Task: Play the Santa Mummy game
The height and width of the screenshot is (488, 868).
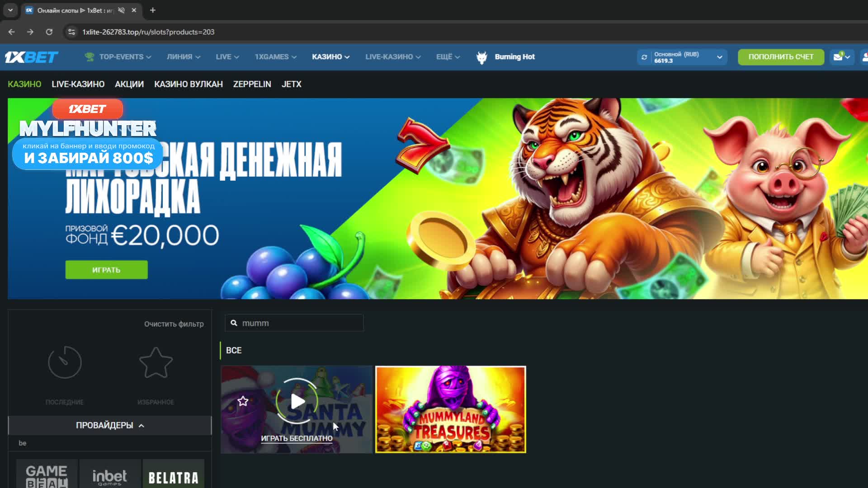Action: 297,401
